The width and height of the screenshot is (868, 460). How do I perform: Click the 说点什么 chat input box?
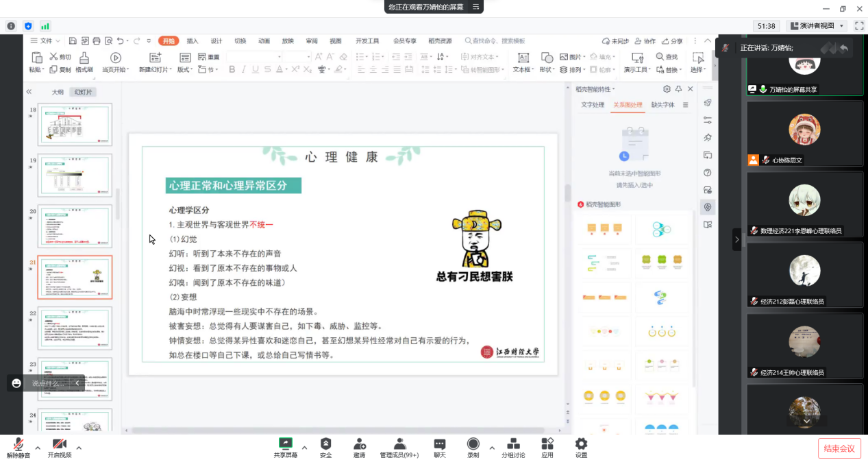click(48, 383)
